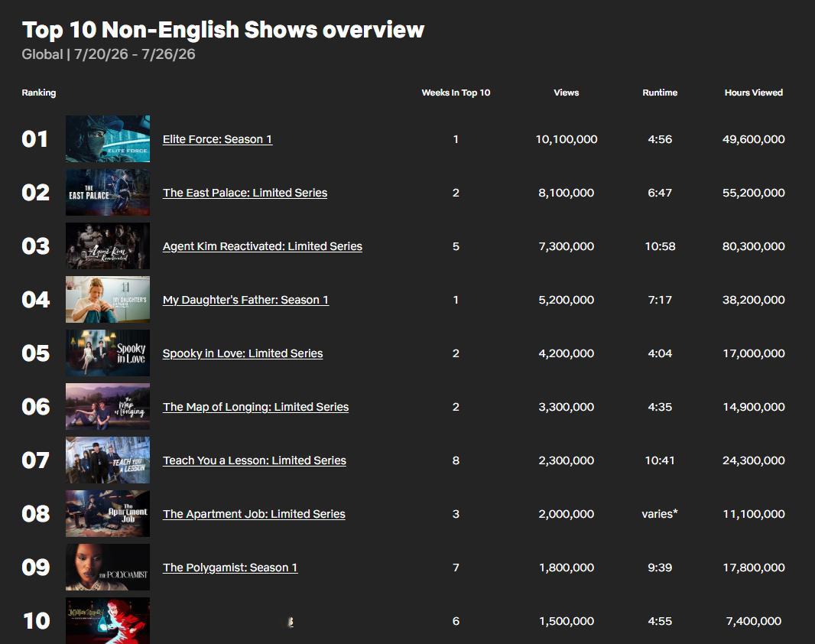Viewport: 815px width, 644px height.
Task: Click the Top 10 Non-English Shows overview heading
Action: click(x=223, y=30)
